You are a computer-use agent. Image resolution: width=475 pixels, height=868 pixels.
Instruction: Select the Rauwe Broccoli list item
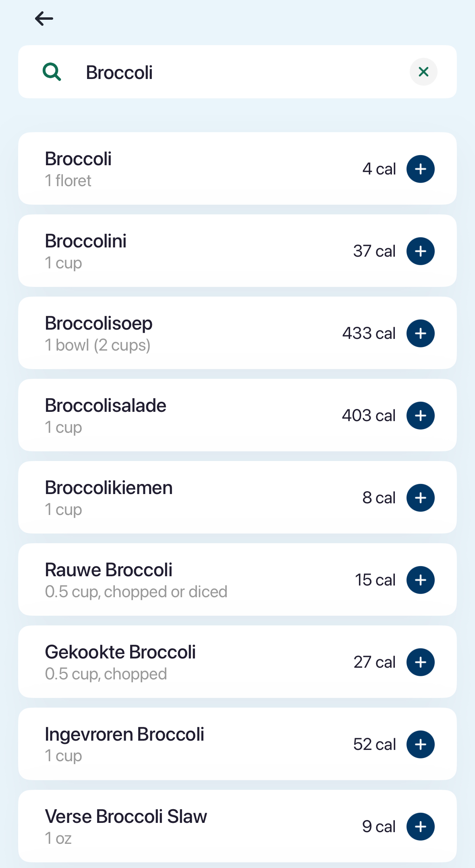[181, 580]
